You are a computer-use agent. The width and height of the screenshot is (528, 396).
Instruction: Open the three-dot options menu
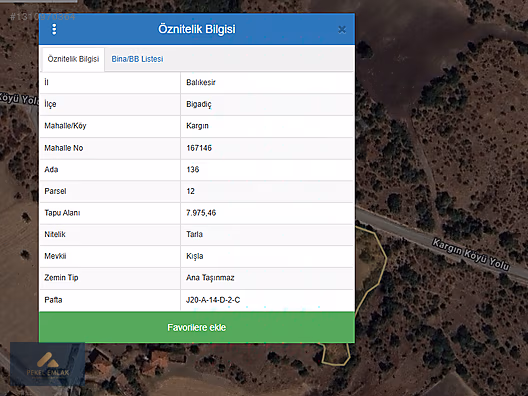pyautogui.click(x=54, y=29)
